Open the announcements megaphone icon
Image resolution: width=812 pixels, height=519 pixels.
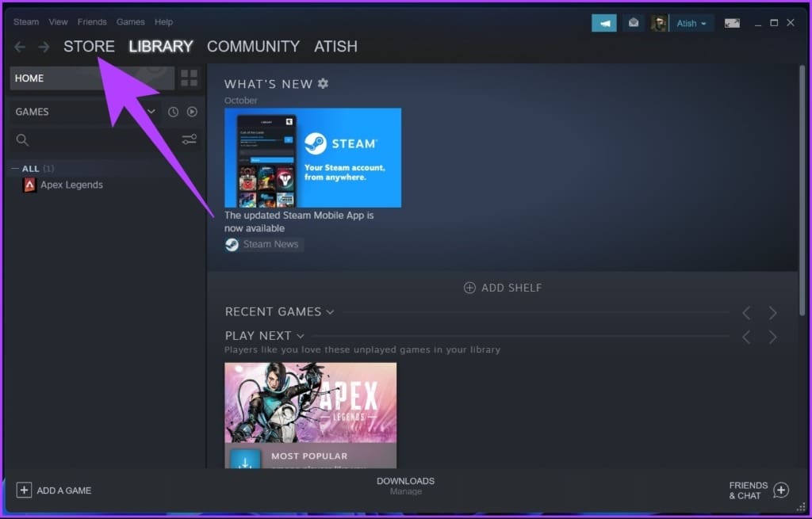(x=603, y=23)
